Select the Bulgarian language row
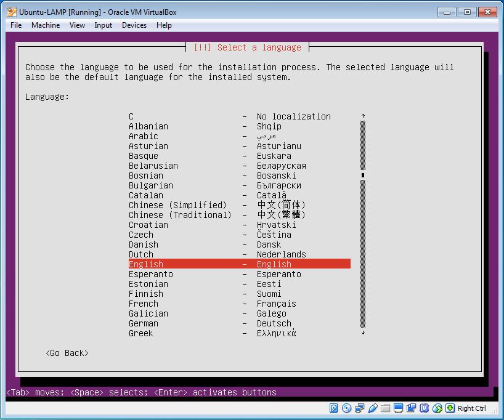The image size is (504, 420). [x=240, y=185]
